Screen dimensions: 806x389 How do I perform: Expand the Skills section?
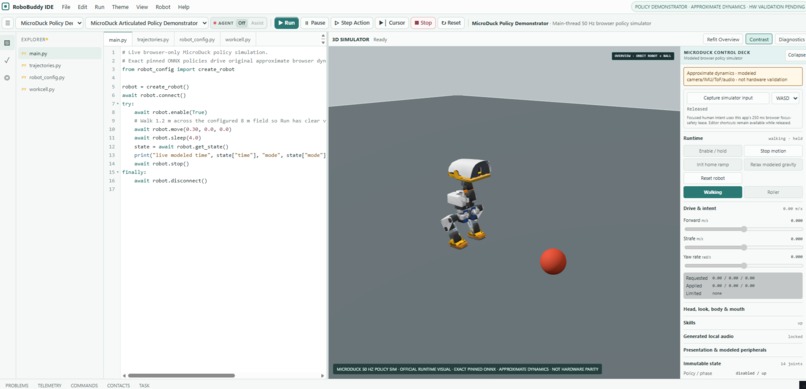coord(743,323)
